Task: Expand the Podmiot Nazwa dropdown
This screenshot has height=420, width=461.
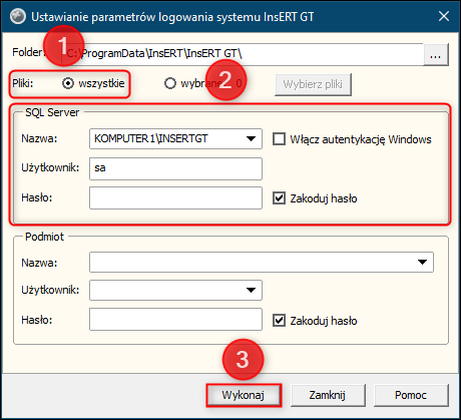Action: pos(422,262)
